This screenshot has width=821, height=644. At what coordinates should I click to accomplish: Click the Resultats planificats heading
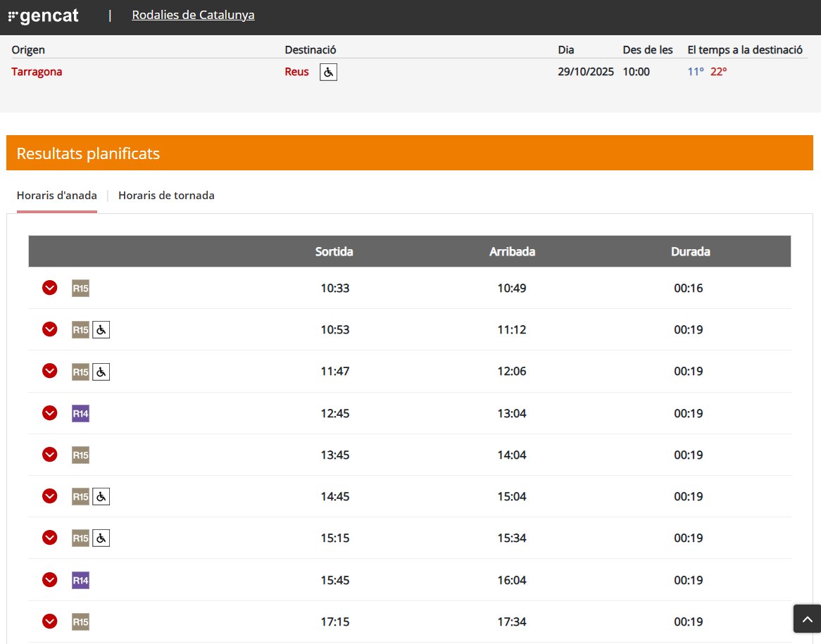[x=88, y=153]
